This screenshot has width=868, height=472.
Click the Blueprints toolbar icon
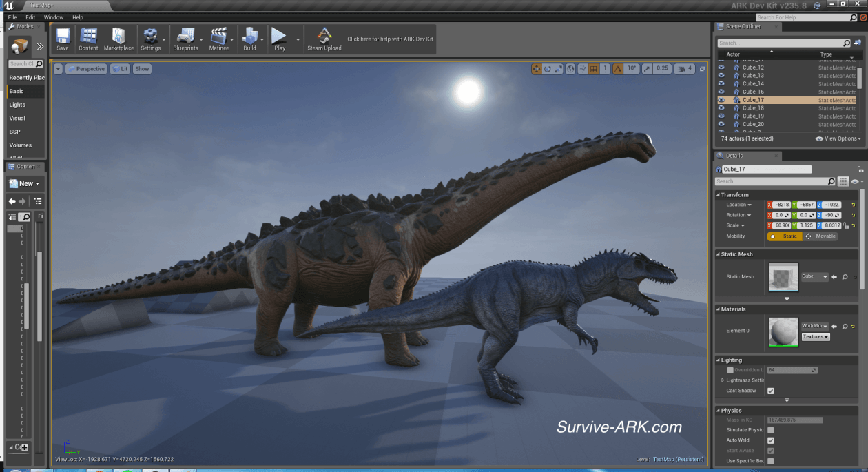(x=185, y=39)
